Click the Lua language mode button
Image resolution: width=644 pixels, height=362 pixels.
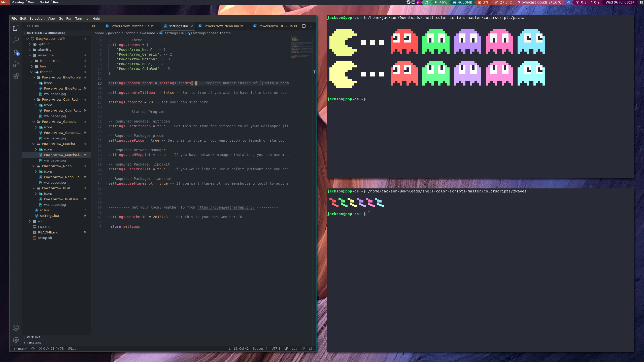tap(294, 348)
